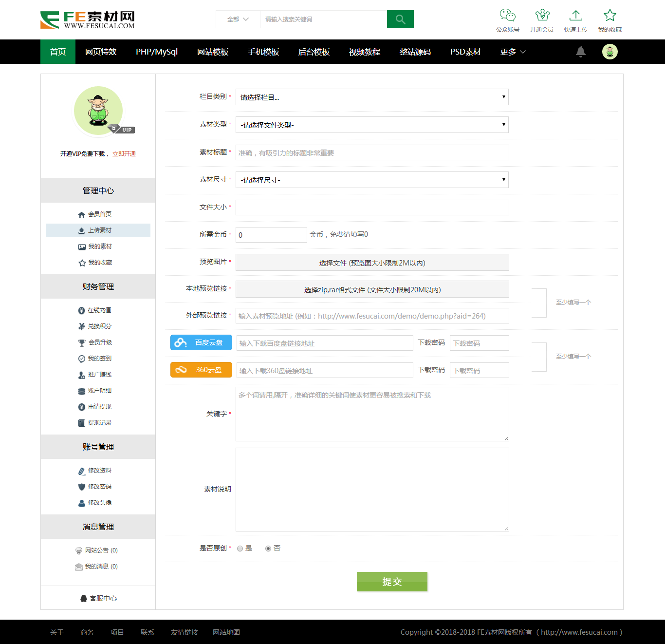Screen dimensions: 665x644
Task: Open the WeChat 公众账号 icon
Action: [507, 16]
